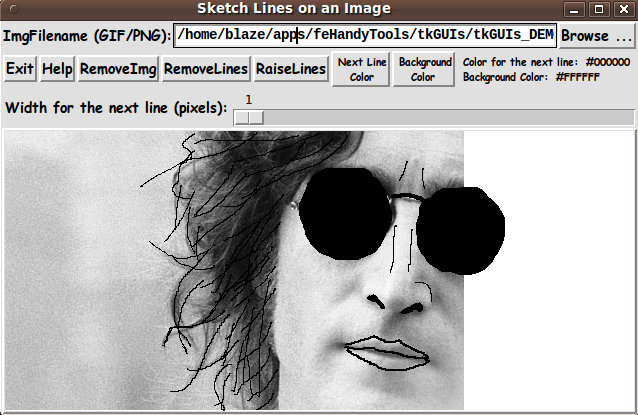638x415 pixels.
Task: Click the Exit button
Action: (x=20, y=69)
